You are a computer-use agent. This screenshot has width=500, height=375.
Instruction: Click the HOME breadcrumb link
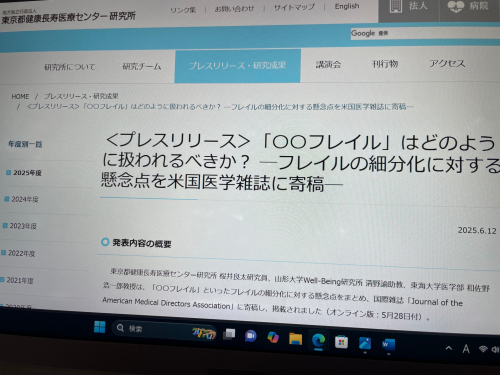(x=20, y=97)
